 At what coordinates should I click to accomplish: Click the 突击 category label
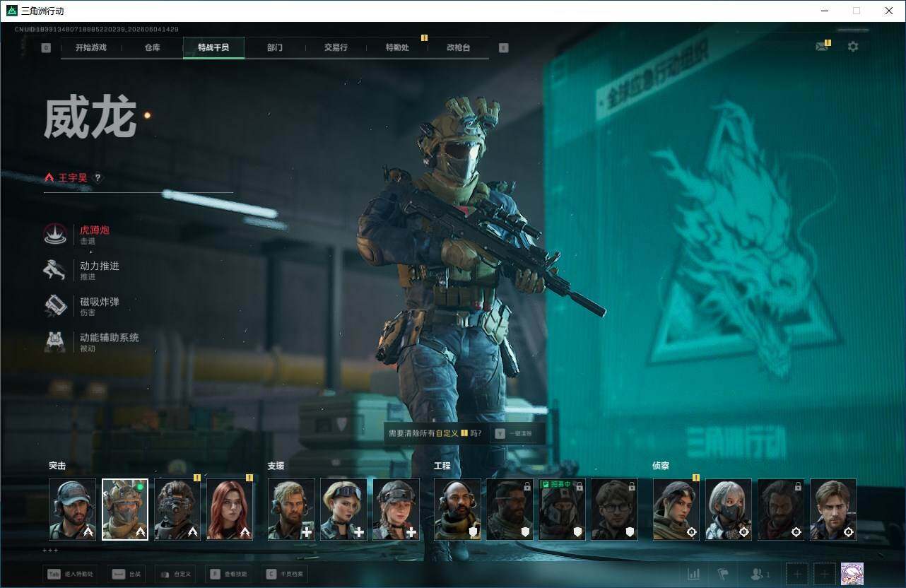point(57,466)
